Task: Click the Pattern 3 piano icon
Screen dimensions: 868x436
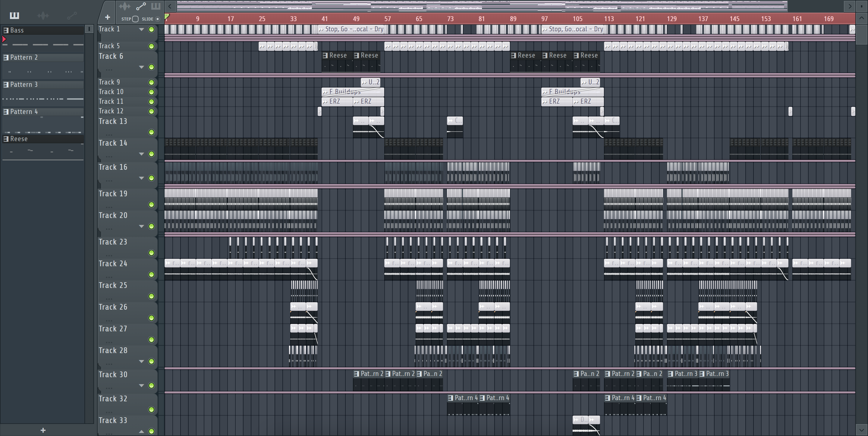Action: pyautogui.click(x=6, y=85)
